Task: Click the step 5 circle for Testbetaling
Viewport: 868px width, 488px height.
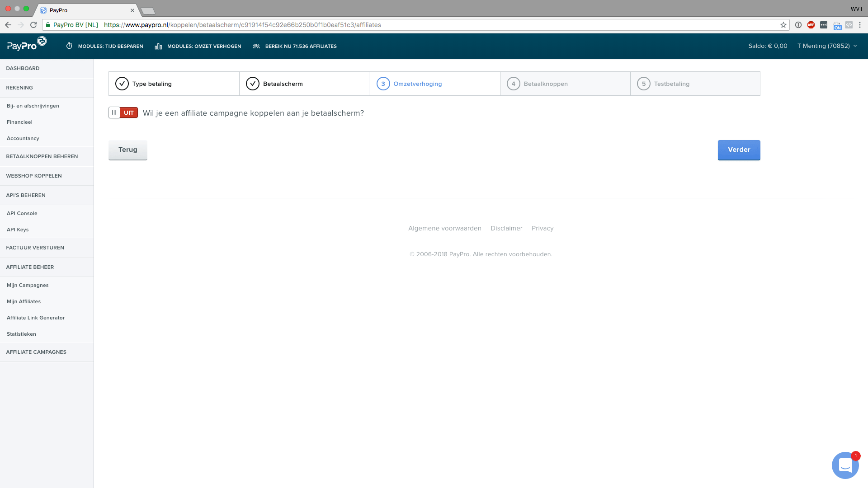Action: [x=644, y=84]
